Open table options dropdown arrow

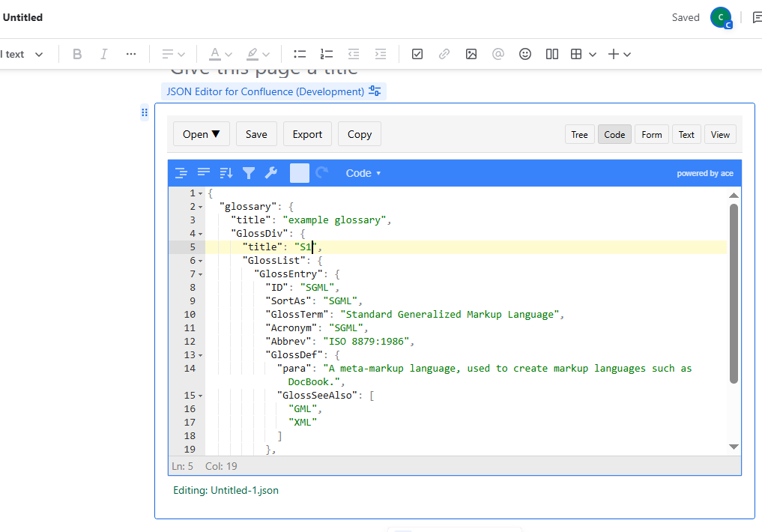pos(593,55)
